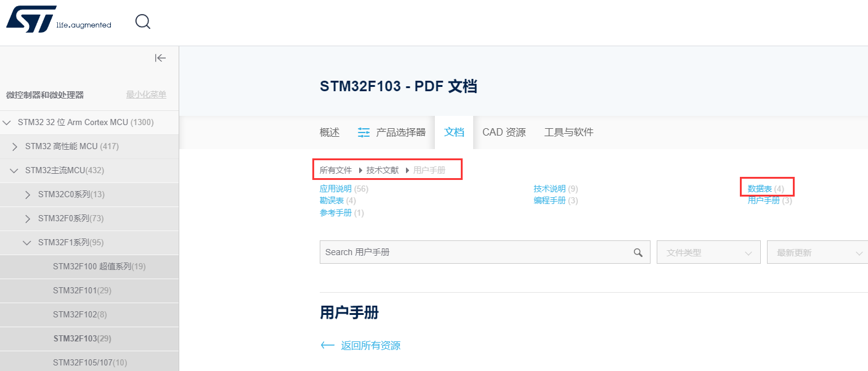868x371 pixels.
Task: Click the 最小化菜单 option
Action: 146,94
